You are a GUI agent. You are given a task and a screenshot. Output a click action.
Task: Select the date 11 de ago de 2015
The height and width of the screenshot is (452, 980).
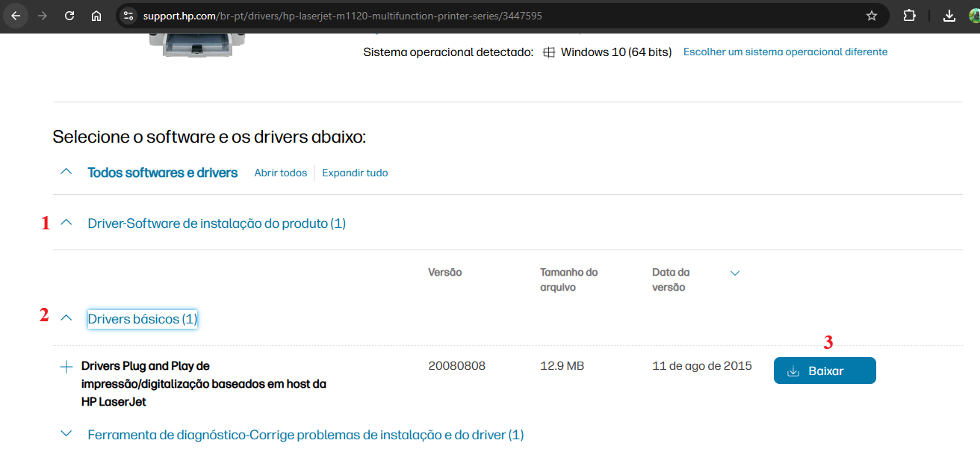pos(702,366)
